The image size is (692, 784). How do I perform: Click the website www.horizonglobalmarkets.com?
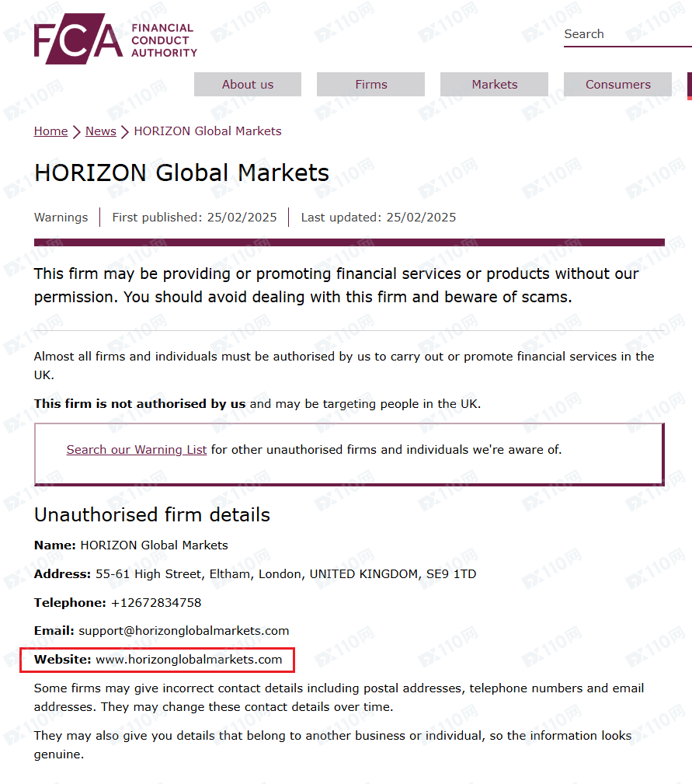click(x=189, y=660)
